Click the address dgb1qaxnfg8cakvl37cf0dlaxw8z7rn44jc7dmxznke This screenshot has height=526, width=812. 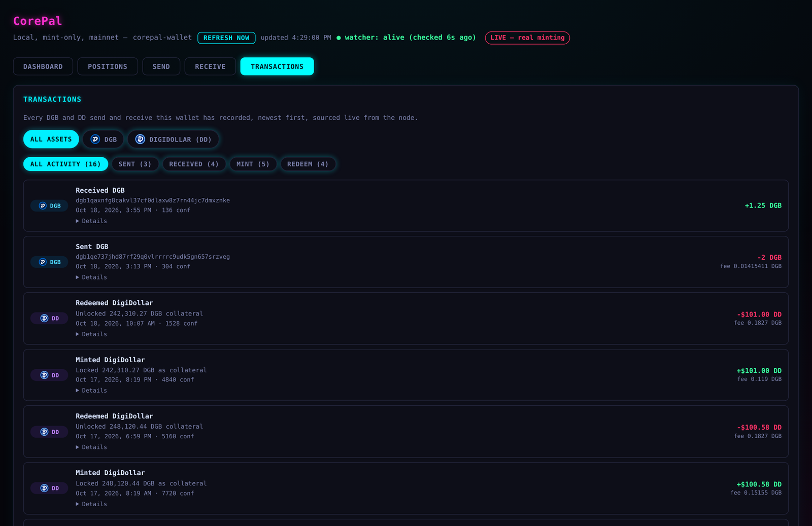(x=153, y=200)
